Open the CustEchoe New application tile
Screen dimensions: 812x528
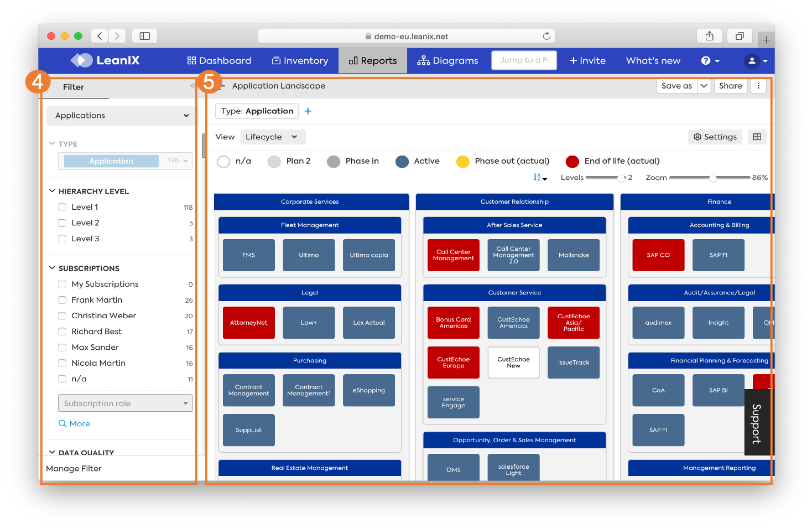(x=513, y=363)
